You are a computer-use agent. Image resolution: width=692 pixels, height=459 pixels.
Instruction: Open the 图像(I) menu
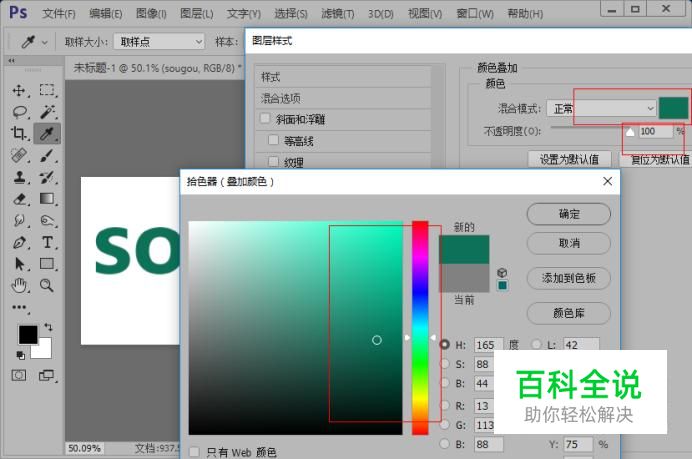tap(151, 14)
